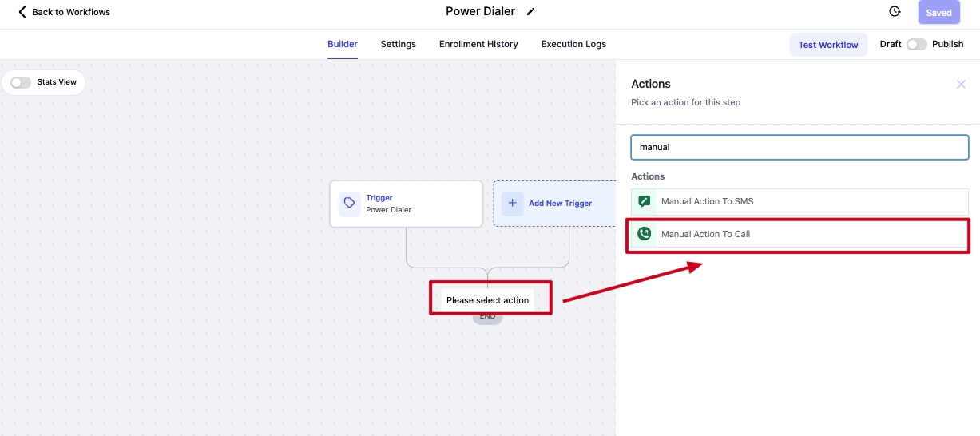View the Execution Logs tab
980x436 pixels.
(x=573, y=45)
